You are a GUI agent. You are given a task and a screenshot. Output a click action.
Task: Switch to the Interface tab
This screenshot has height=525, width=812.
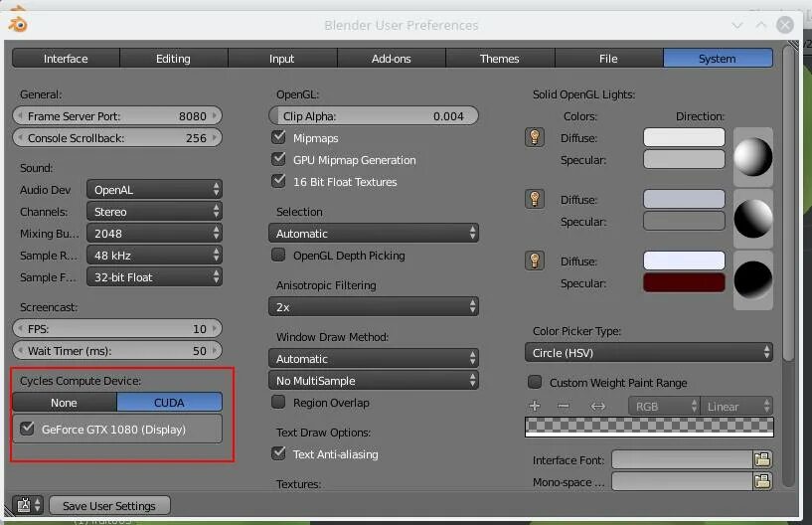coord(66,59)
